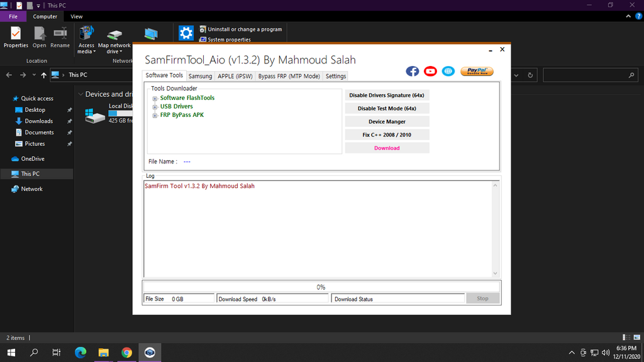The width and height of the screenshot is (644, 362).
Task: Open address bar history dropdown in Explorer
Action: [516, 75]
